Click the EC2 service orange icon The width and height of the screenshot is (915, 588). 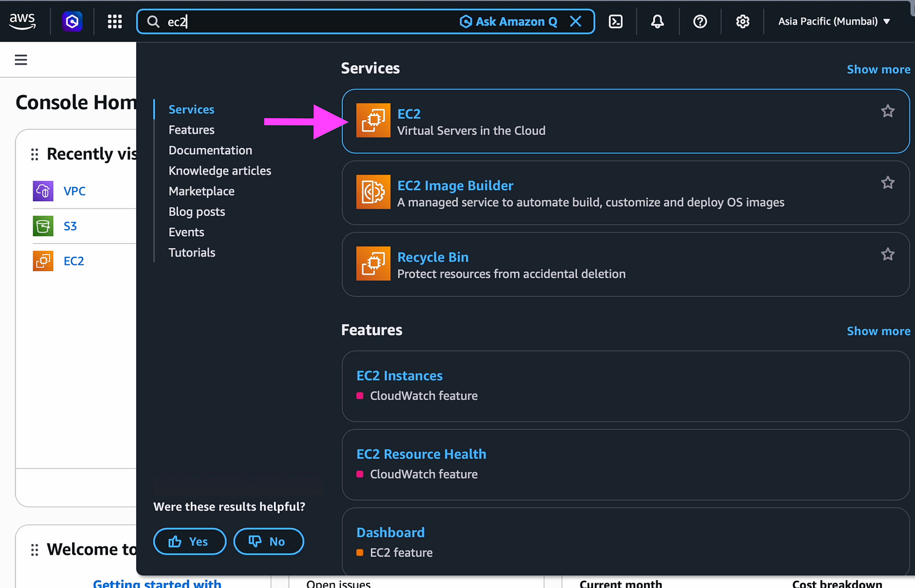(x=373, y=120)
